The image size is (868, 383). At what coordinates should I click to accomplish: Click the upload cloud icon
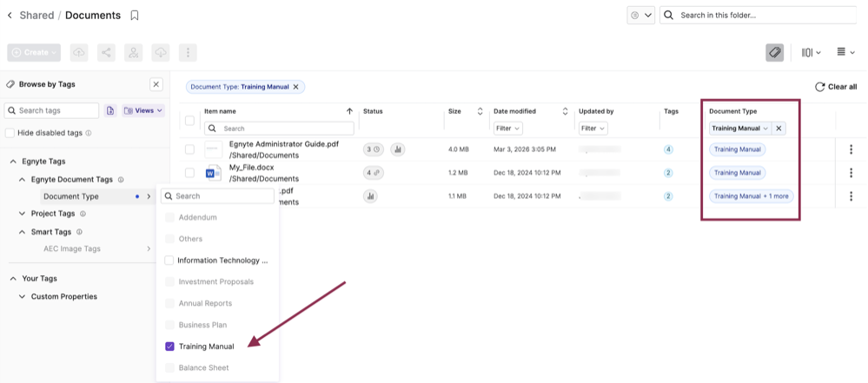tap(79, 53)
